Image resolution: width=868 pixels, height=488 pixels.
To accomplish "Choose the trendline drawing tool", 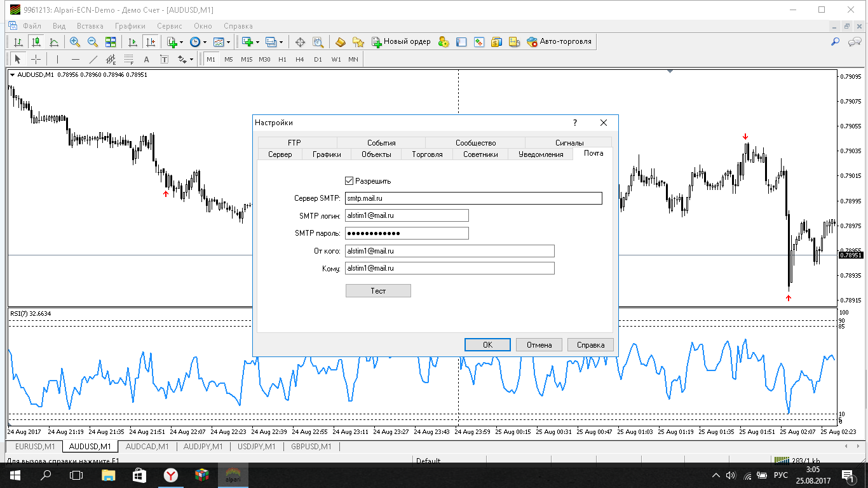I will (93, 59).
